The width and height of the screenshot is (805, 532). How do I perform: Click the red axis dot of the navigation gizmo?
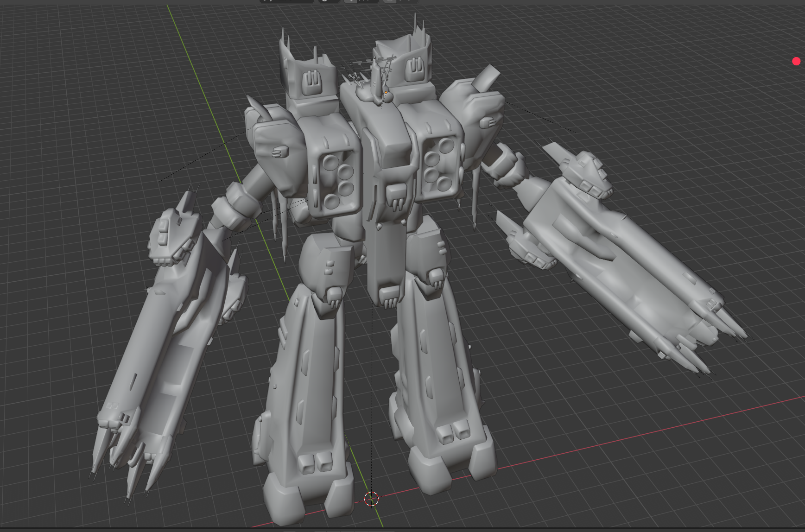coord(796,61)
